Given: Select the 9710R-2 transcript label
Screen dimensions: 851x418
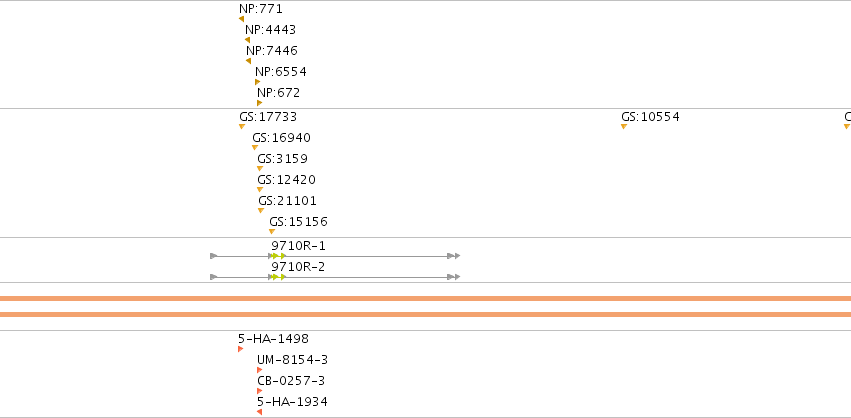Looking at the screenshot, I should [x=299, y=267].
